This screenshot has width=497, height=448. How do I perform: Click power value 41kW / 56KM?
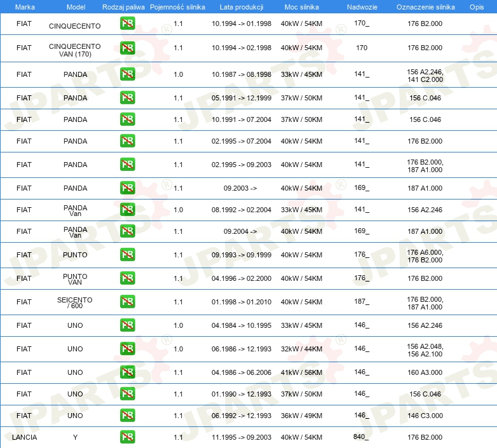coord(301,372)
